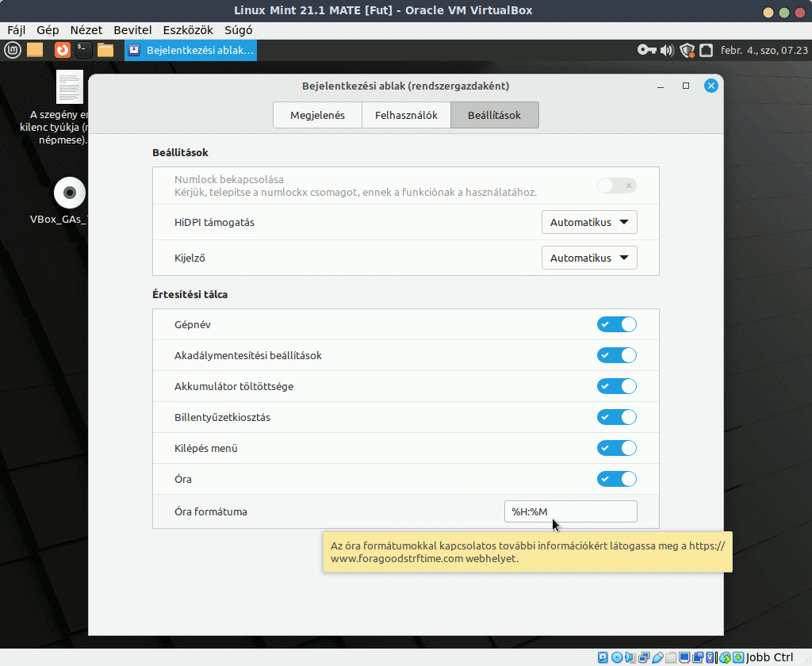This screenshot has height=666, width=812.
Task: Click the show desktop icon in the panel
Action: tap(35, 50)
